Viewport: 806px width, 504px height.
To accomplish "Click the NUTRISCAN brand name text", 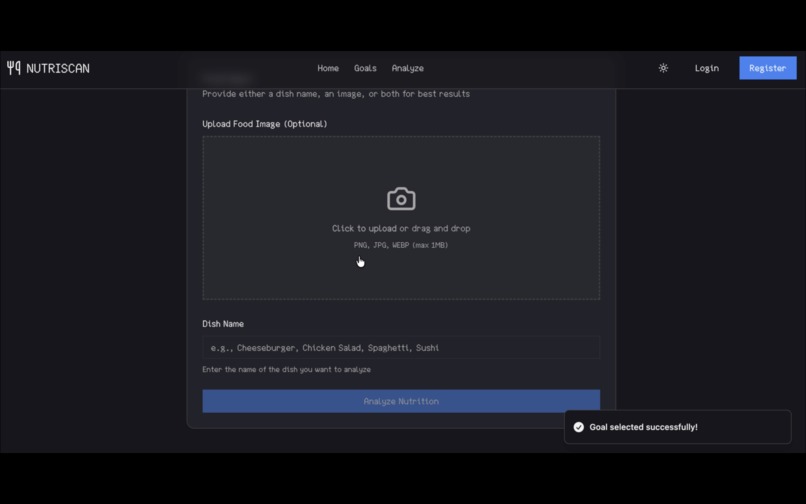I will pos(58,68).
